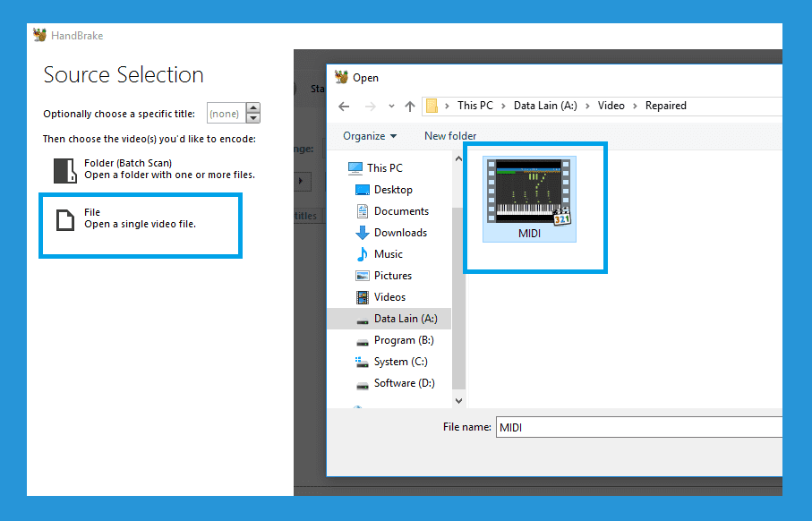812x521 pixels.
Task: Click the HandBrake icon in Open dialog title
Action: pyautogui.click(x=341, y=77)
